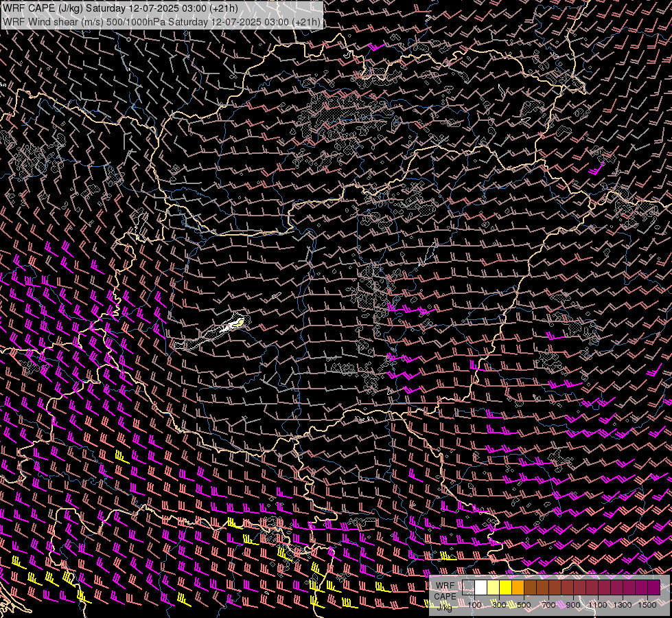
Task: Click the legend value '900'
Action: pos(573,605)
